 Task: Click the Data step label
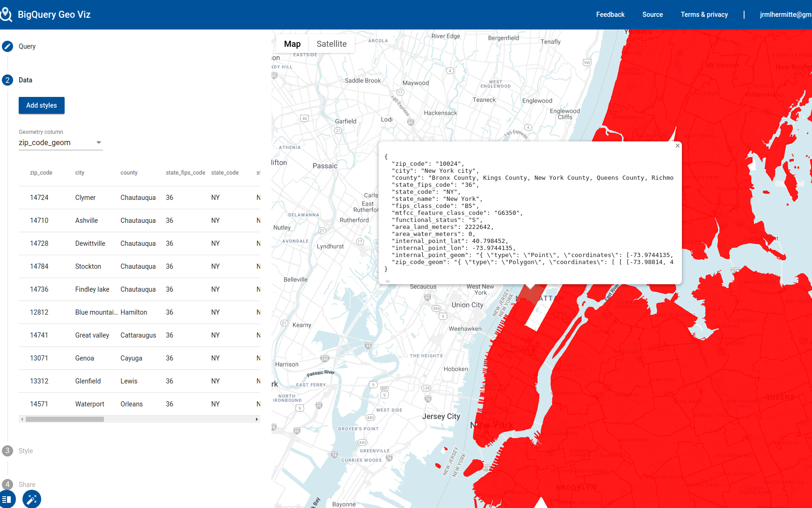(x=25, y=80)
